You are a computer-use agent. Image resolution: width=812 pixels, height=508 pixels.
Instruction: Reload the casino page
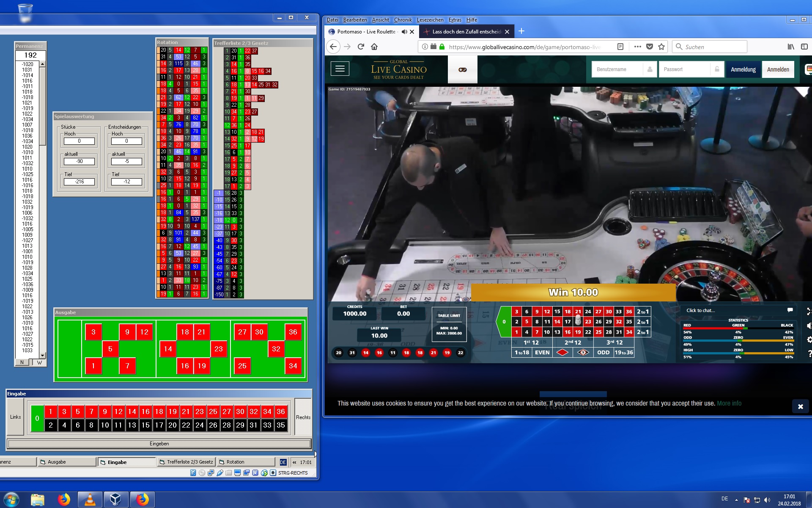pyautogui.click(x=361, y=47)
